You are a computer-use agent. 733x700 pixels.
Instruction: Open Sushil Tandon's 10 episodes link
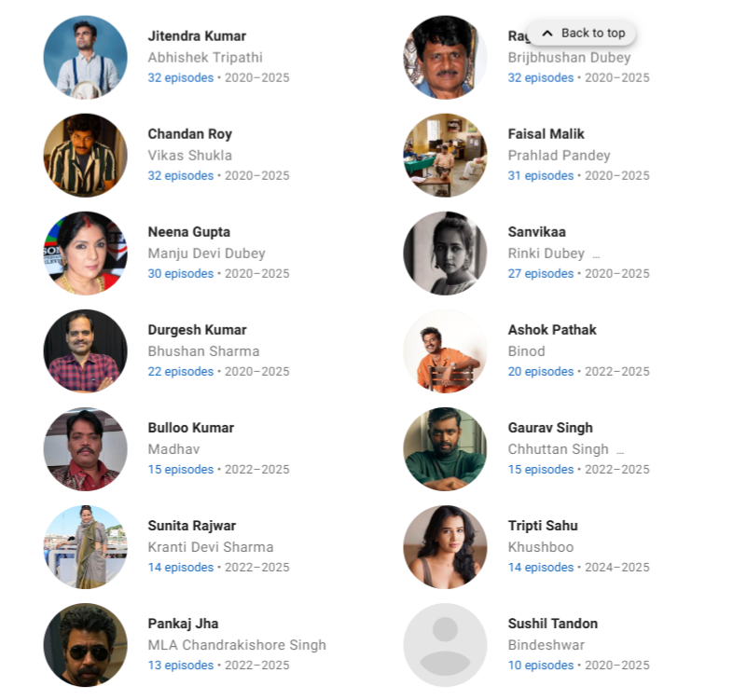(x=540, y=665)
